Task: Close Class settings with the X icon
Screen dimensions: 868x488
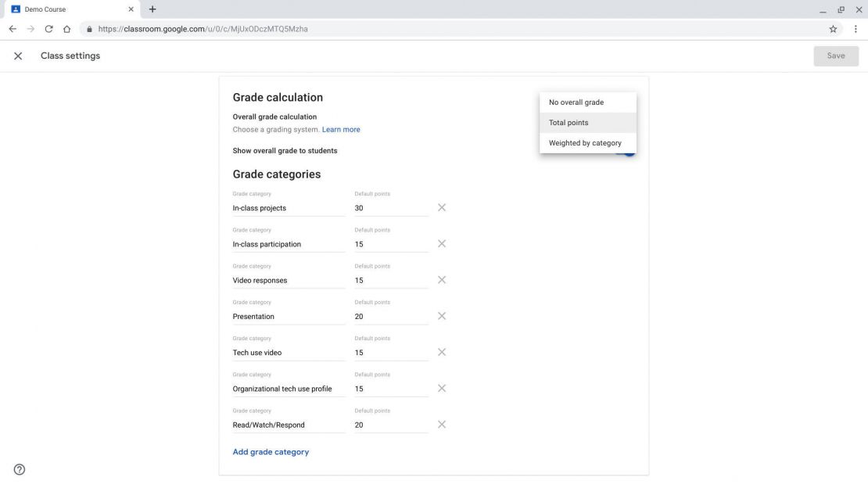Action: (x=18, y=56)
